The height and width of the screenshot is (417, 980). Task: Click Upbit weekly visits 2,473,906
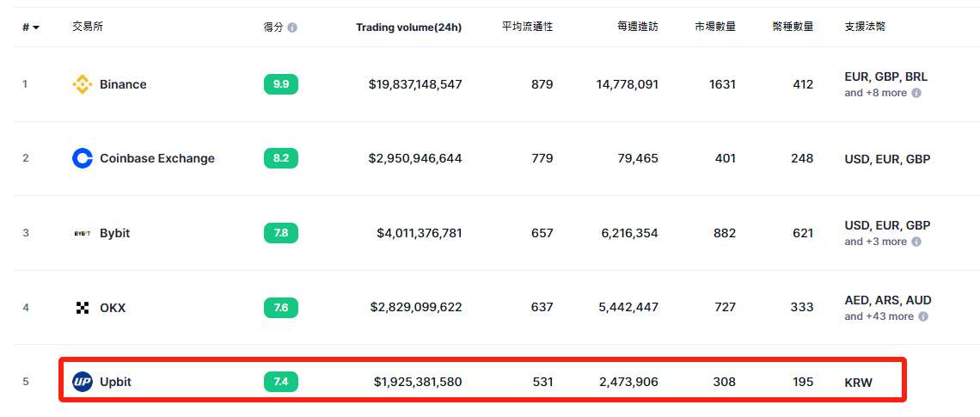(x=629, y=382)
